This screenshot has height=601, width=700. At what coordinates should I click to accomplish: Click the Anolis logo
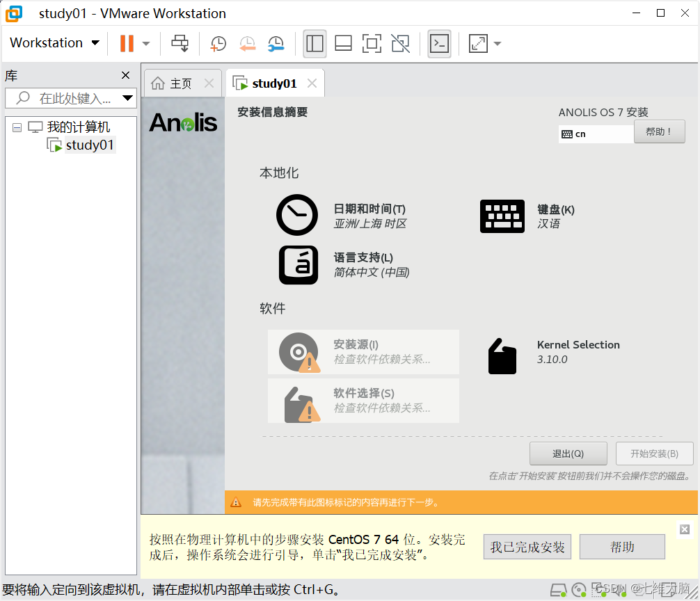(183, 122)
